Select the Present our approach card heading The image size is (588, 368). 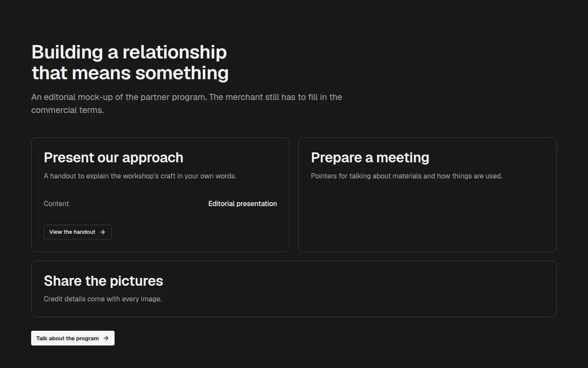pyautogui.click(x=113, y=158)
